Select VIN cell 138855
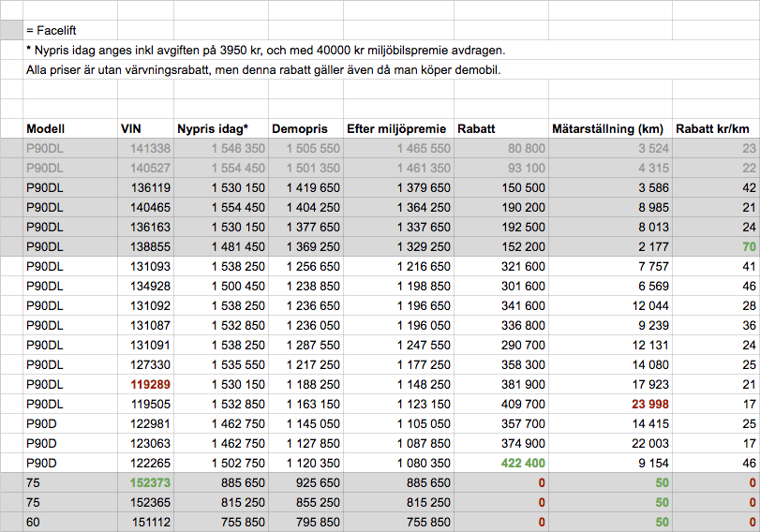This screenshot has width=760, height=532. click(145, 246)
